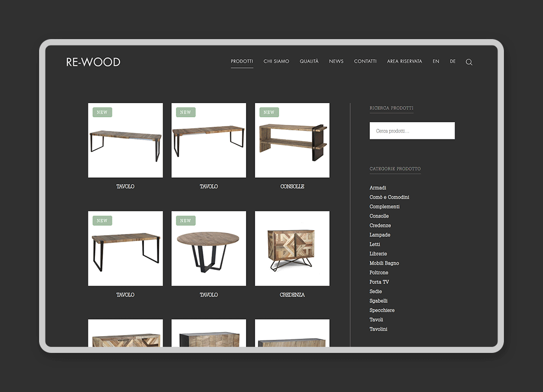
Task: Open the Prodotti menu item
Action: (242, 61)
